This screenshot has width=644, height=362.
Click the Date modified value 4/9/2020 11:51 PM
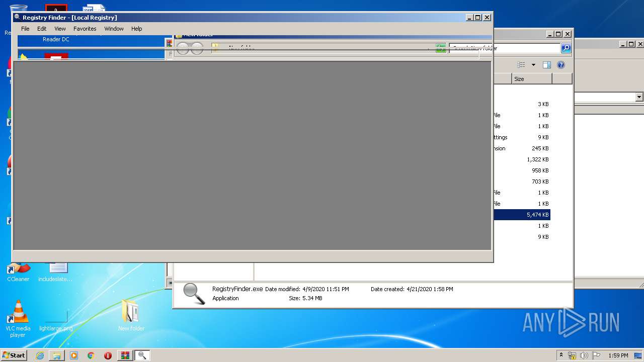click(x=326, y=289)
